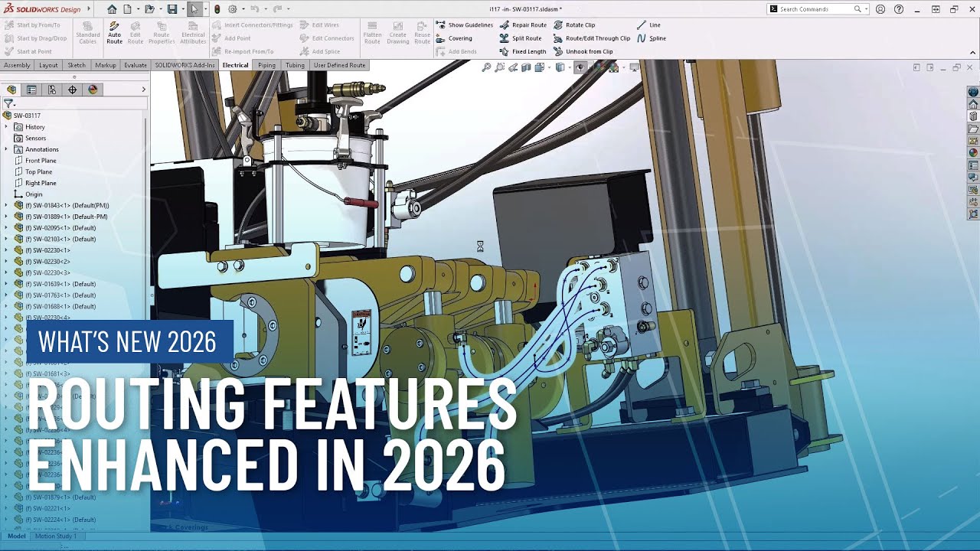This screenshot has width=980, height=551.
Task: Open the DisplayManager color sphere tab
Action: pyautogui.click(x=93, y=90)
